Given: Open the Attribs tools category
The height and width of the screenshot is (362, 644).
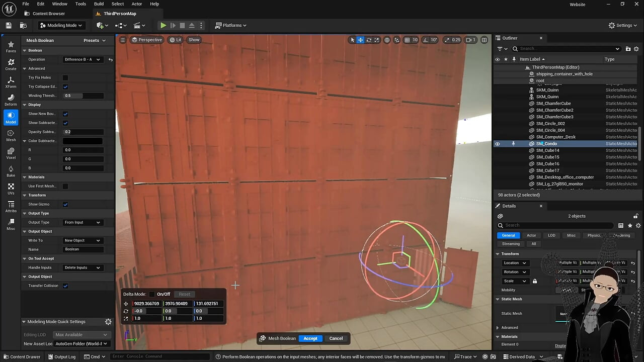Looking at the screenshot, I should pyautogui.click(x=11, y=207).
